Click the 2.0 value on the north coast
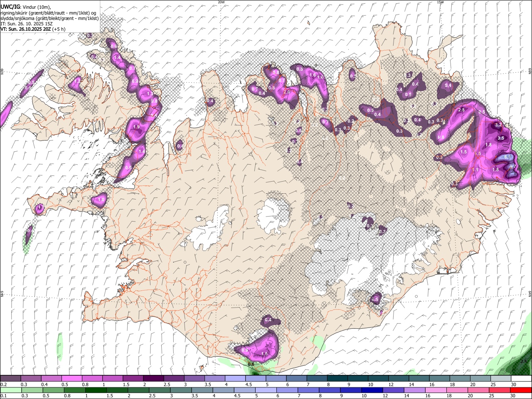Viewport: 532px width, 399px height. tap(286, 92)
